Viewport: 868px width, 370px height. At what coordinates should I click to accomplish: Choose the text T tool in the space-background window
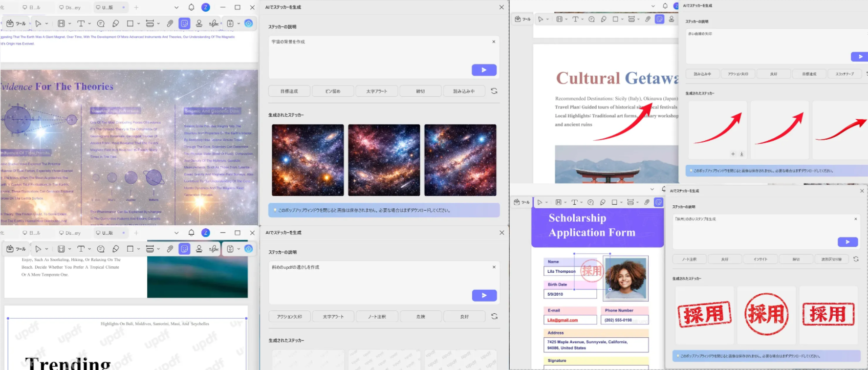pos(81,23)
